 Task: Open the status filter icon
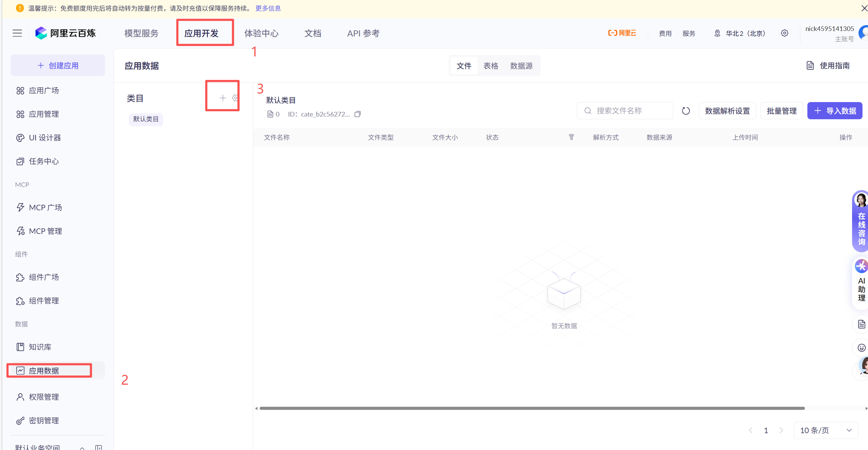pyautogui.click(x=571, y=137)
